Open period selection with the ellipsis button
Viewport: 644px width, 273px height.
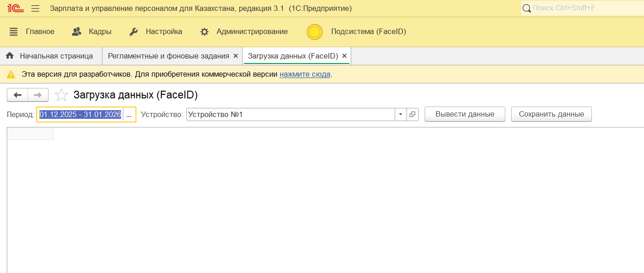(129, 115)
